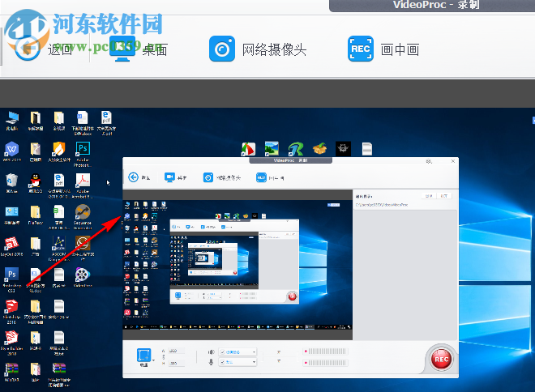
Task: Click the orange box download desktop icon
Action: coord(319,148)
